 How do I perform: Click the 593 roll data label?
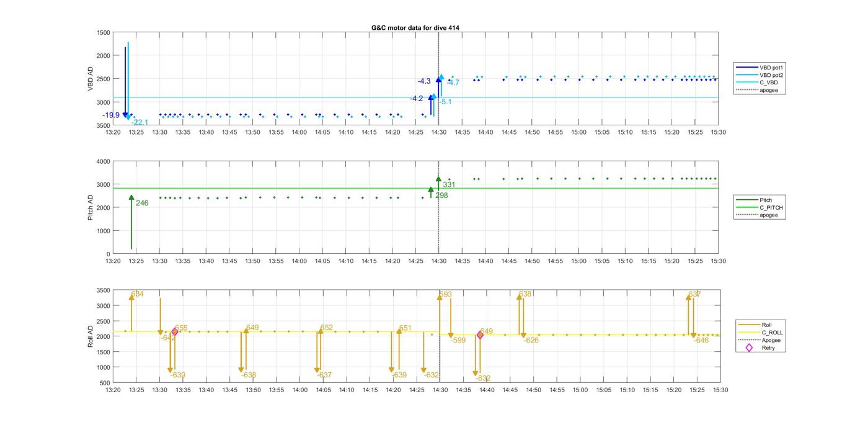(x=446, y=294)
